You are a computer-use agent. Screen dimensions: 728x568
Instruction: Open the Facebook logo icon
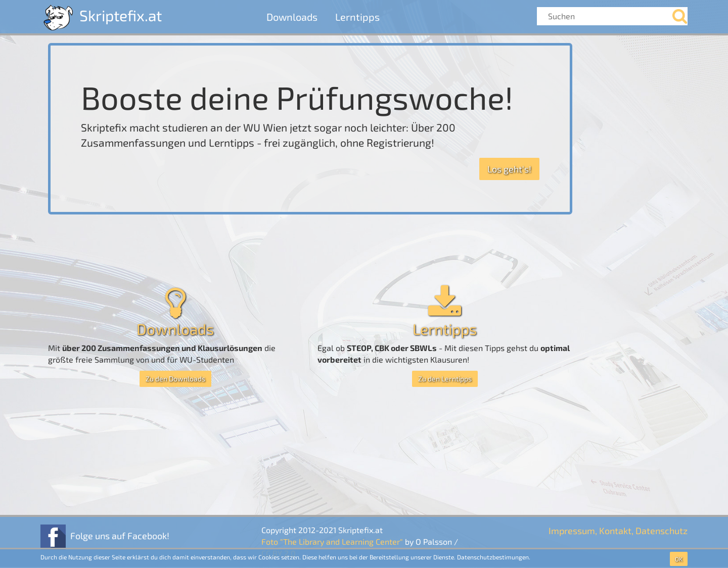[53, 536]
